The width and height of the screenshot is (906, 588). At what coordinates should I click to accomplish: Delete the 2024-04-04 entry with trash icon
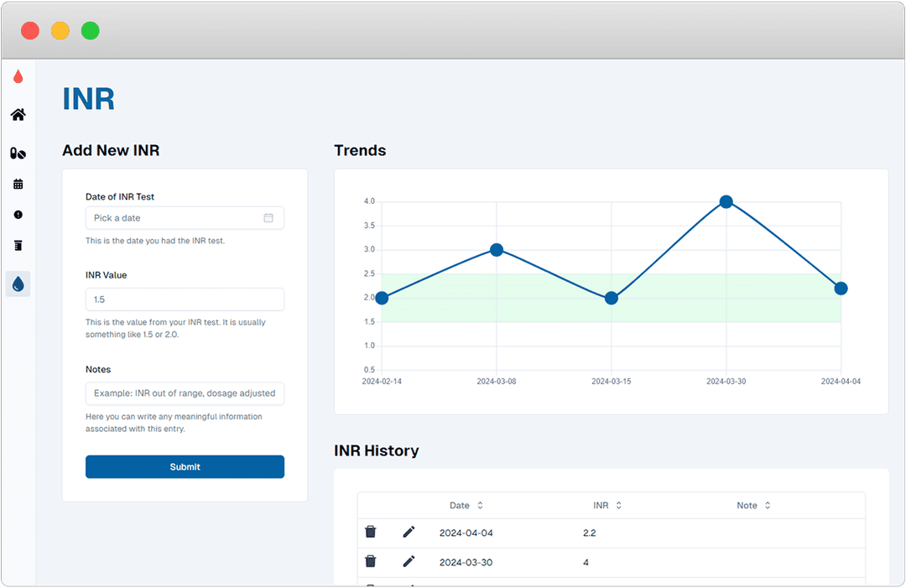pyautogui.click(x=370, y=531)
